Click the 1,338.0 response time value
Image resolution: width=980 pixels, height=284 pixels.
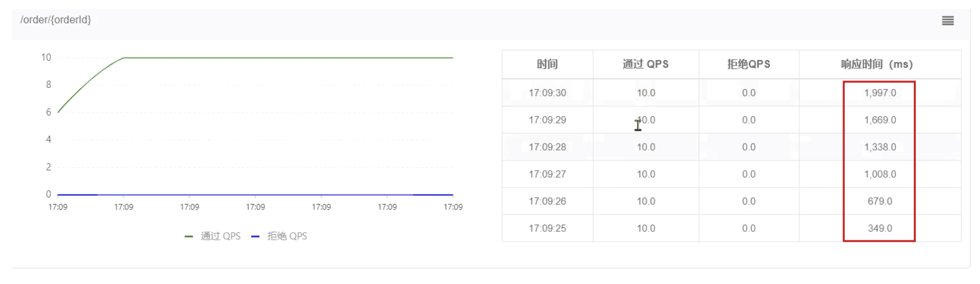click(880, 147)
